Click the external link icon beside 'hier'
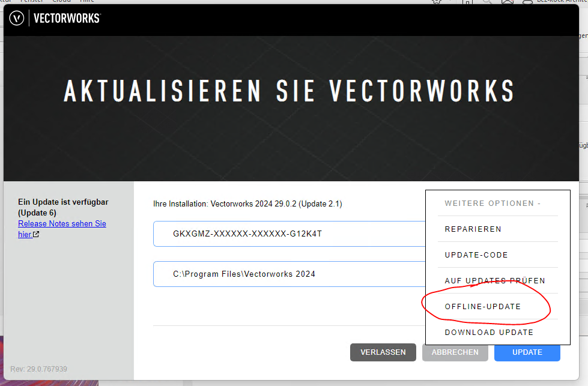 tap(36, 235)
